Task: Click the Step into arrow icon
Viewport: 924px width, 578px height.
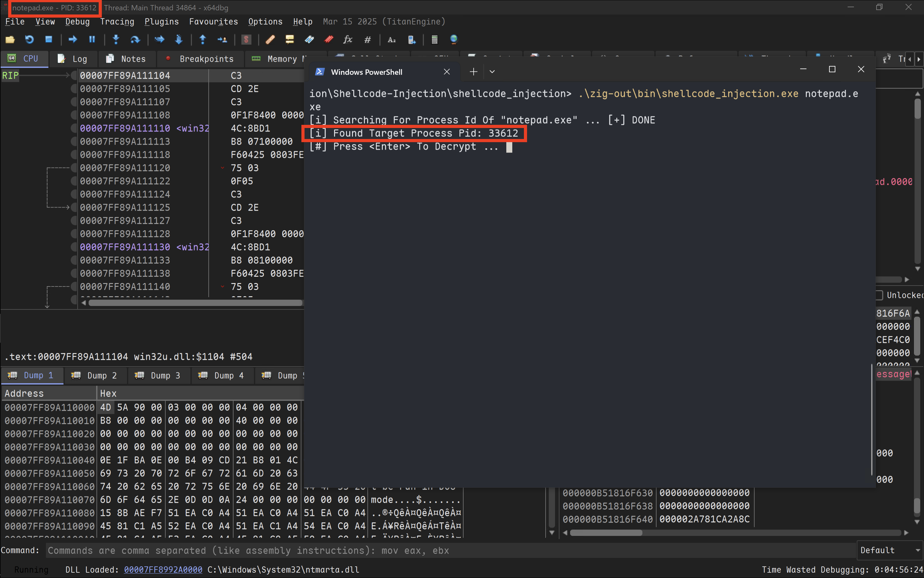Action: pyautogui.click(x=116, y=39)
